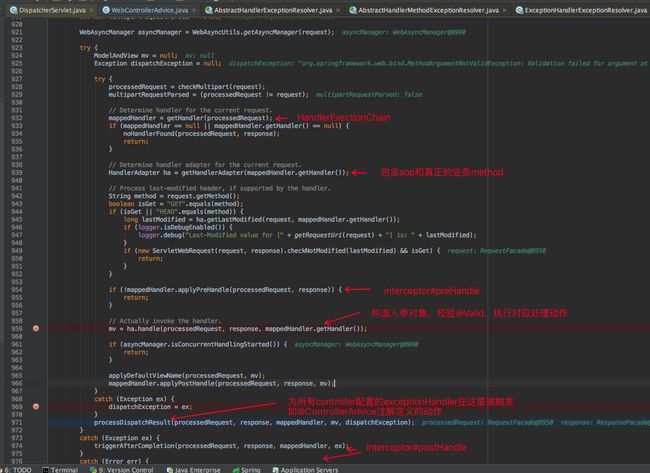This screenshot has width=650, height=473.
Task: Toggle off the breakpoint on line 969
Action: coord(36,406)
